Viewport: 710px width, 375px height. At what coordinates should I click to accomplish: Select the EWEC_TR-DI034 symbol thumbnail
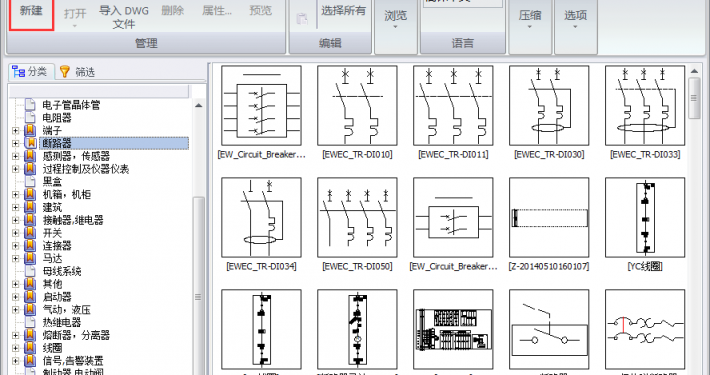[261, 217]
